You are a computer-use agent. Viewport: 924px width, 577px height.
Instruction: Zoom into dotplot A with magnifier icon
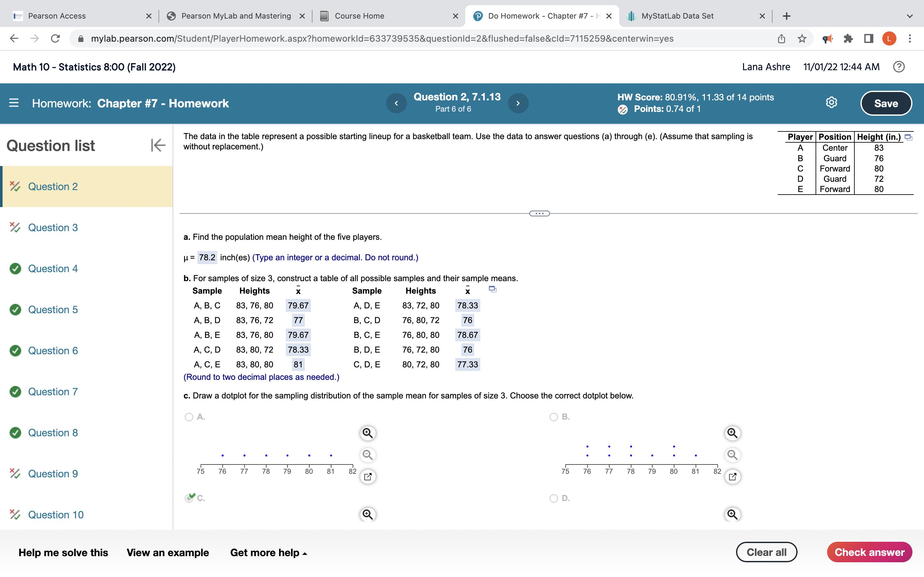click(367, 433)
